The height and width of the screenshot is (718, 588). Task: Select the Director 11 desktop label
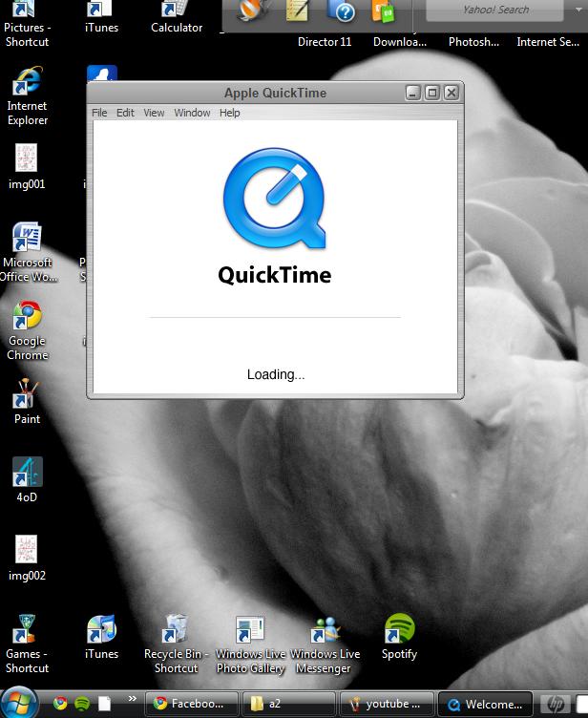[x=325, y=42]
